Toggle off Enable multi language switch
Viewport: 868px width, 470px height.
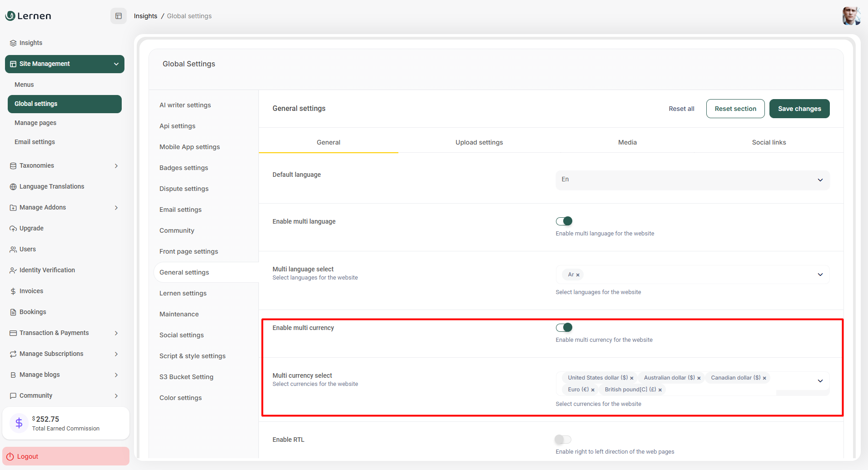coord(564,221)
